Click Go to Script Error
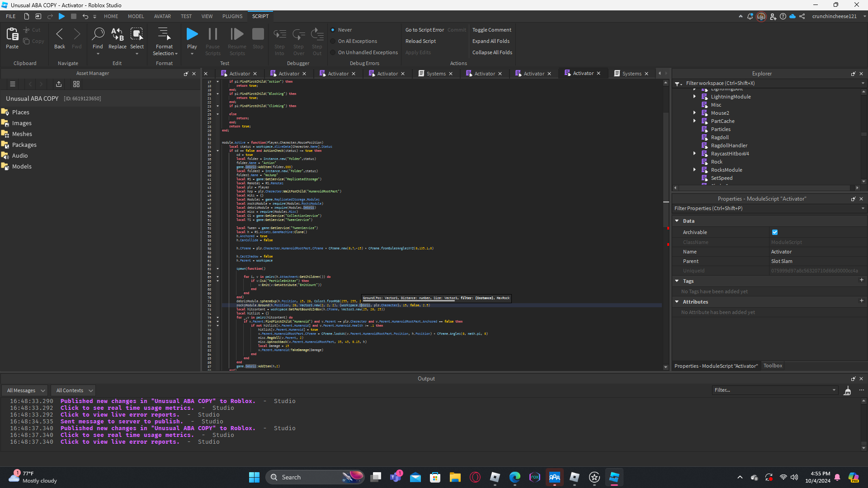868x488 pixels. point(425,30)
